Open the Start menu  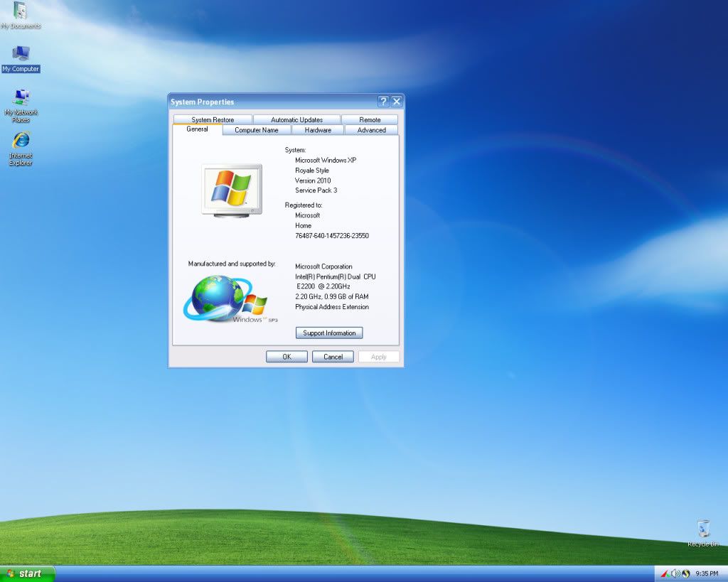pos(28,573)
